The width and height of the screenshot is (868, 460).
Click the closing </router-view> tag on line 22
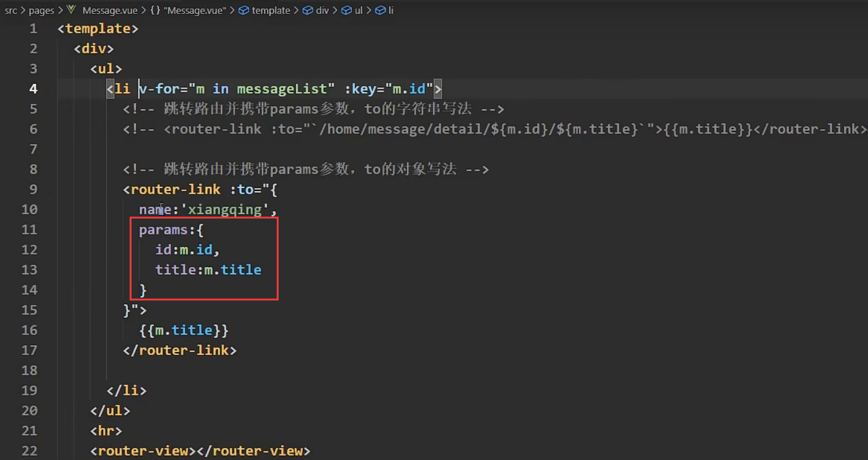pos(253,451)
